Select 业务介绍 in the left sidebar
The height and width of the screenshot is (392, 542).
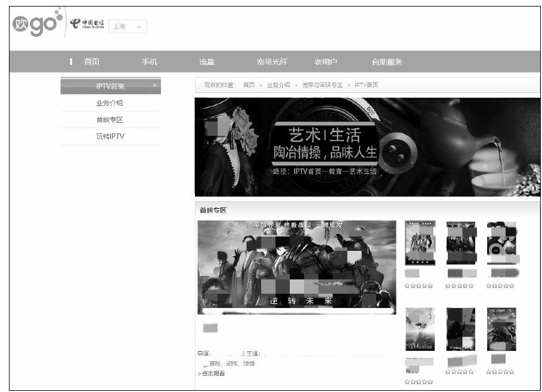coord(110,103)
